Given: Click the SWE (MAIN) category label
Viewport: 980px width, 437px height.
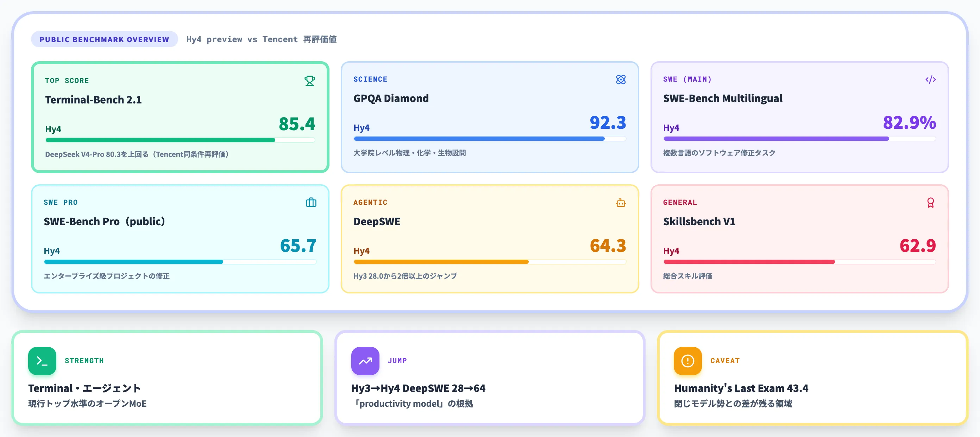Looking at the screenshot, I should pos(687,79).
